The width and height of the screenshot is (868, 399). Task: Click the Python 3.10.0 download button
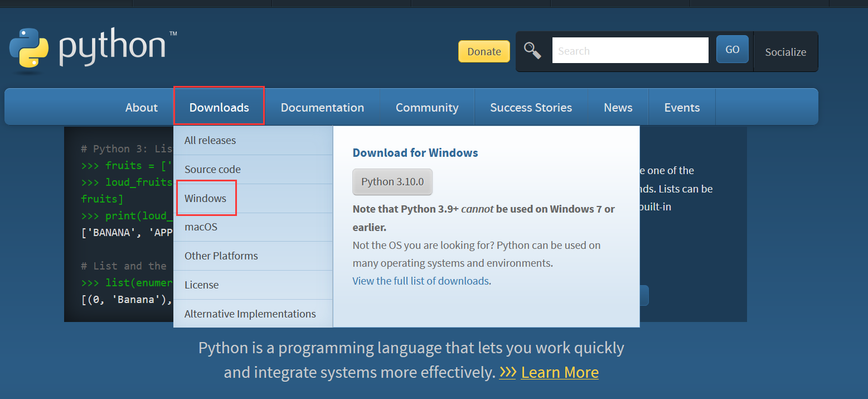(x=392, y=182)
